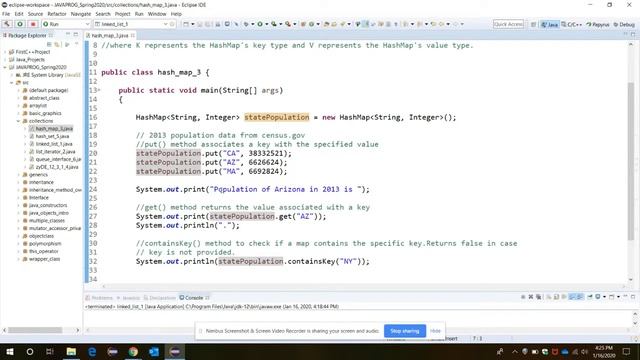
Task: Open Windows notification center icon
Action: click(x=627, y=351)
